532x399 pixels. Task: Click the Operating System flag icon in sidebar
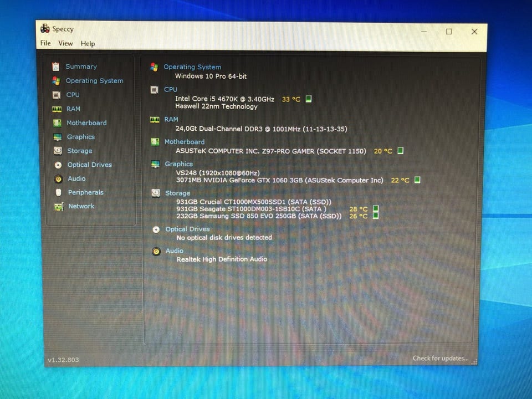coord(57,81)
